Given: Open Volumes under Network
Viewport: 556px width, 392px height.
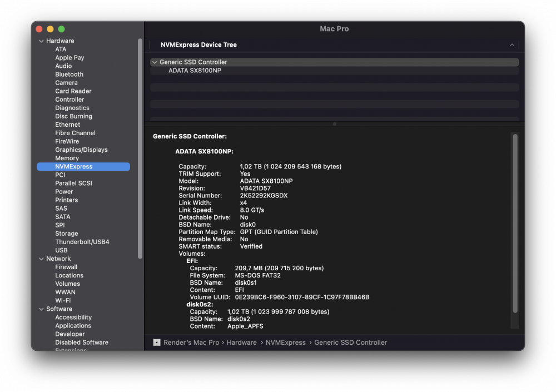Looking at the screenshot, I should (67, 284).
